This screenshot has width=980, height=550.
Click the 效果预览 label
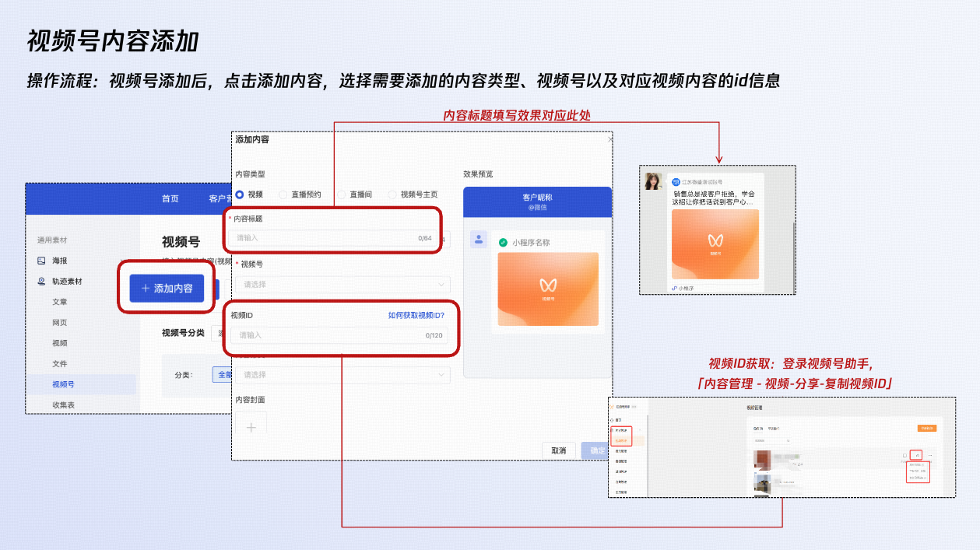(x=478, y=173)
